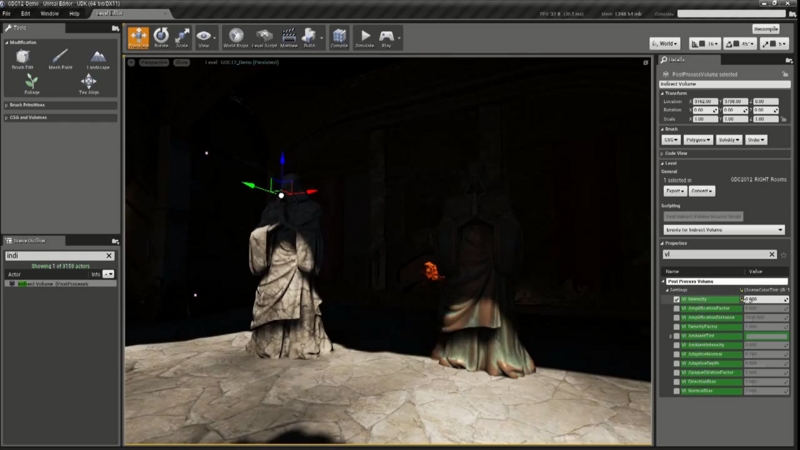Select the Foliage tool

click(32, 84)
